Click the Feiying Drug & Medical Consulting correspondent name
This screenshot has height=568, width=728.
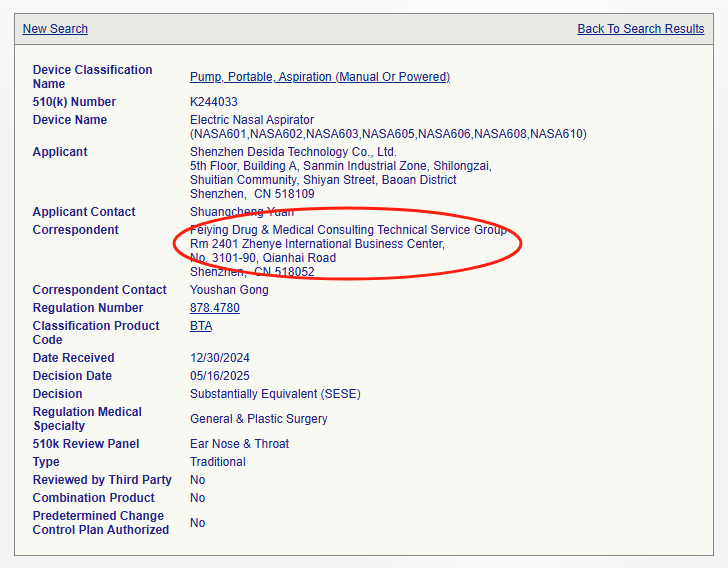348,230
